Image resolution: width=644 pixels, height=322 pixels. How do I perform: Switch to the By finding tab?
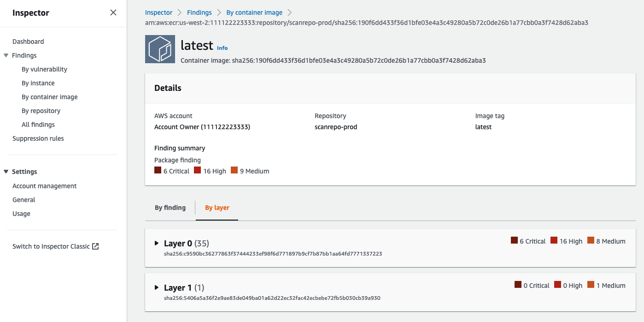170,208
